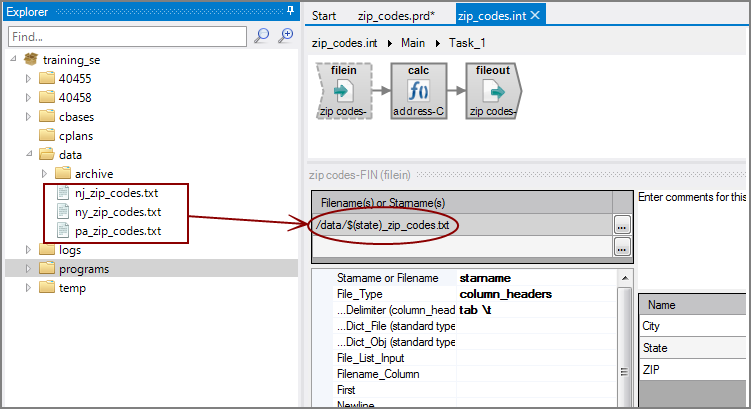Screen dimensions: 751x409
Task: Select the fileout node in the workflow
Action: (493, 91)
